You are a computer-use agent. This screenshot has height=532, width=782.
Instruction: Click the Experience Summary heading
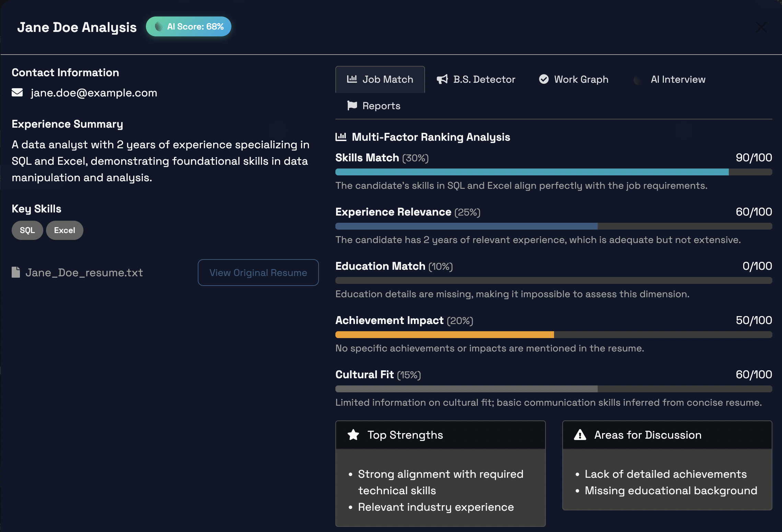67,124
